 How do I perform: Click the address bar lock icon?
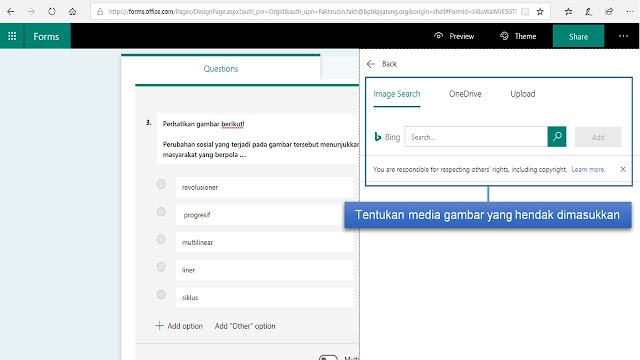(100, 12)
